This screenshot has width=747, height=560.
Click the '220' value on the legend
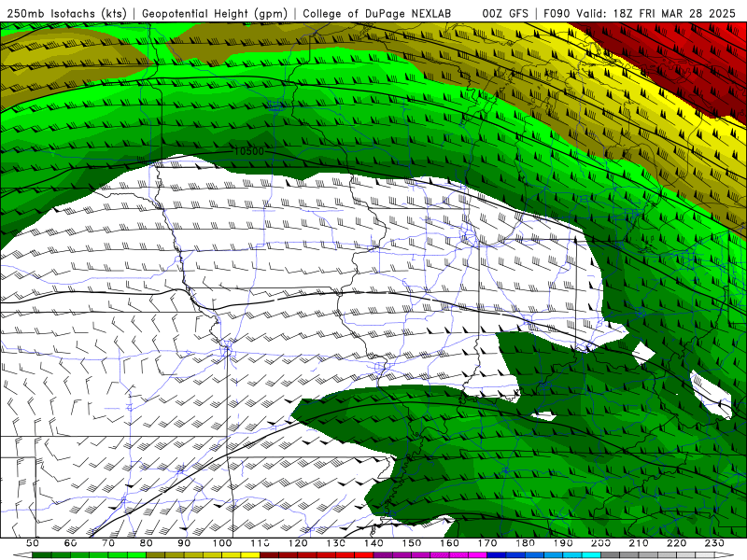pyautogui.click(x=676, y=543)
